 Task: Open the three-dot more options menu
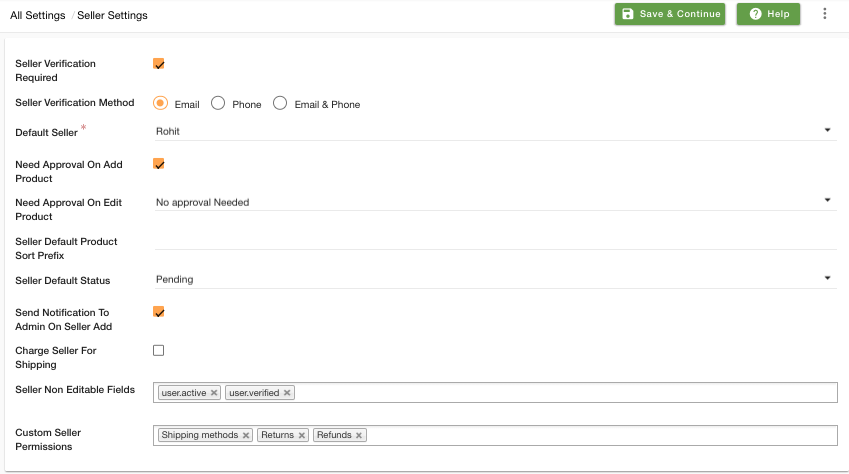[825, 14]
